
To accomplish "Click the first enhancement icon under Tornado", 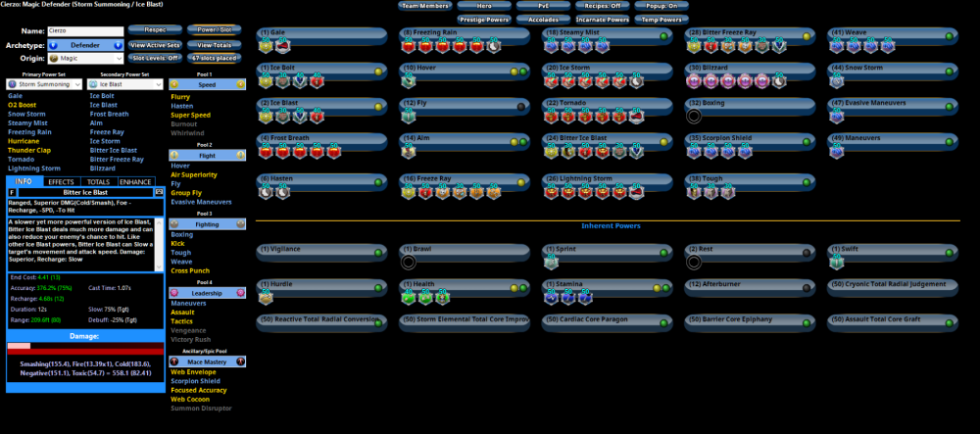I will coord(553,115).
